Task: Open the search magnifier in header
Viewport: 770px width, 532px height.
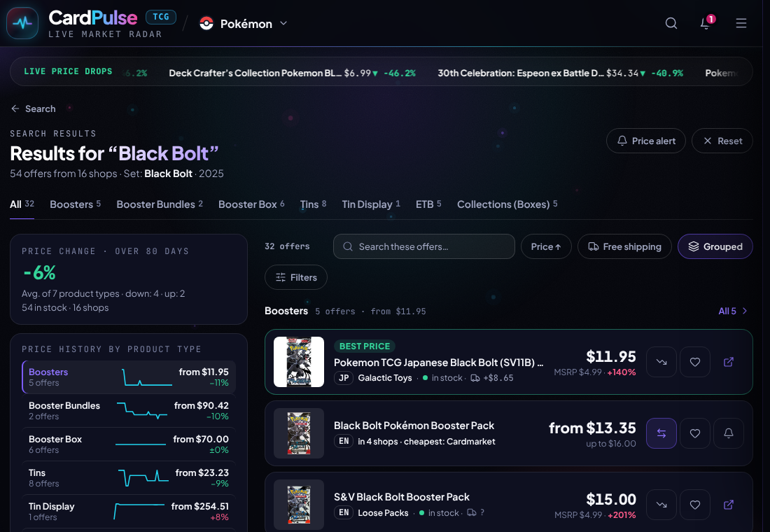Action: tap(671, 23)
